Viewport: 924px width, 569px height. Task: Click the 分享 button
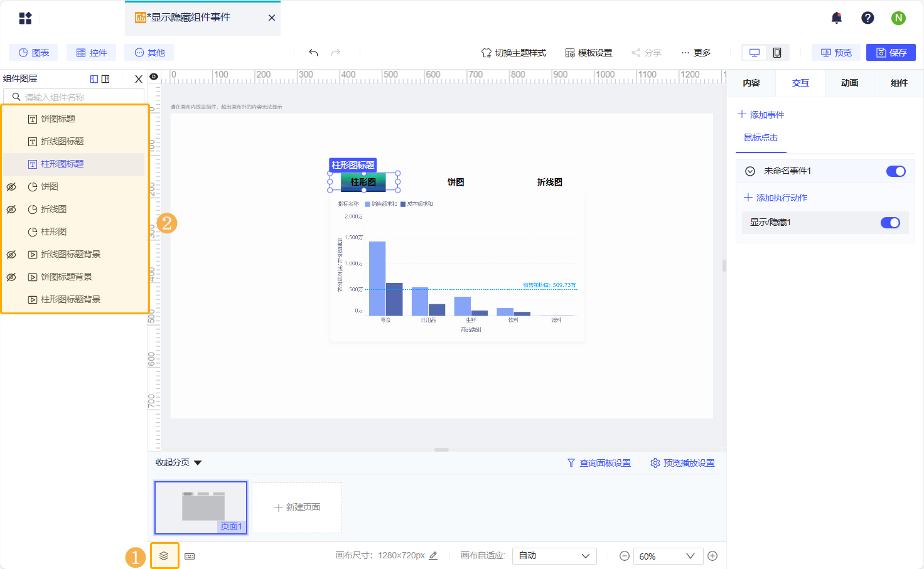(x=647, y=53)
